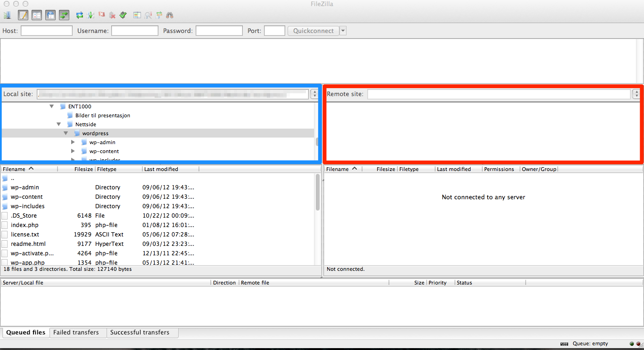The width and height of the screenshot is (644, 350).
Task: Click the queue Direction column header
Action: click(224, 283)
